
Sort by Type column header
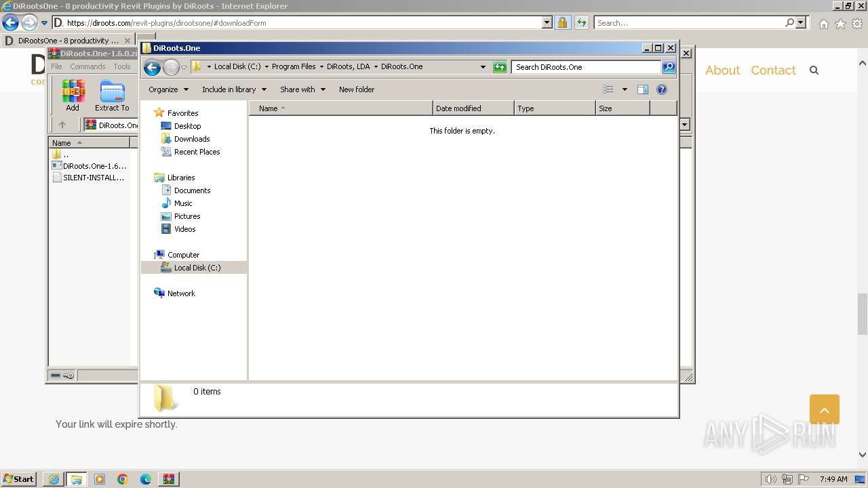click(555, 108)
